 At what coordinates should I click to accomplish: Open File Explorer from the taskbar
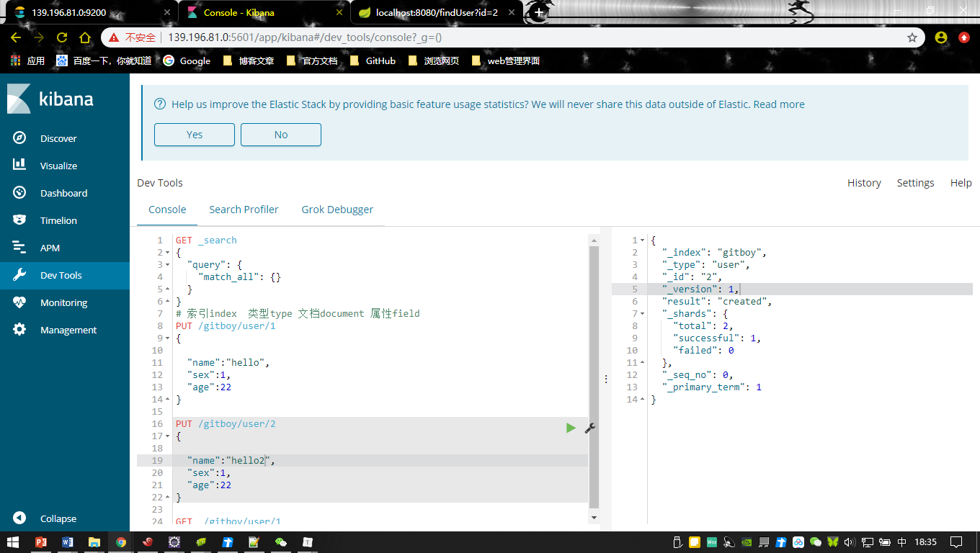94,541
